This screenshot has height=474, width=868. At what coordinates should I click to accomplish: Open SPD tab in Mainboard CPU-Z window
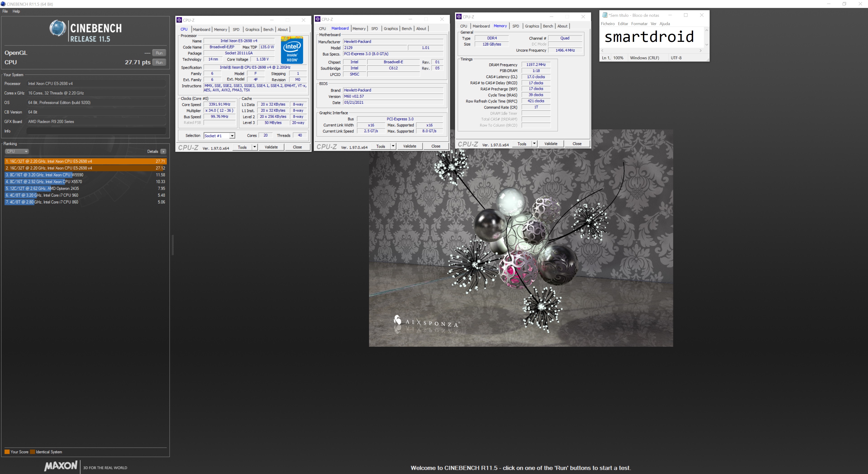374,29
